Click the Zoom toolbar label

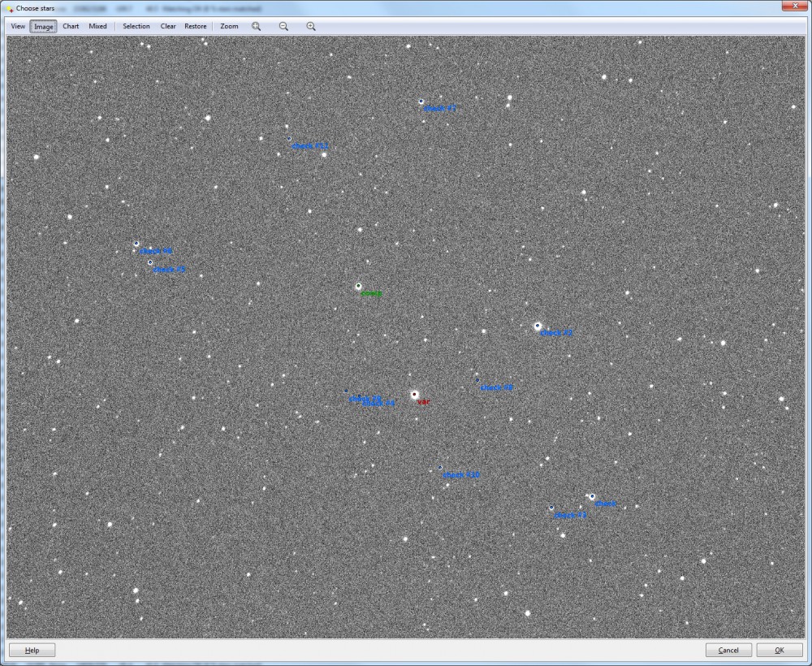(230, 26)
